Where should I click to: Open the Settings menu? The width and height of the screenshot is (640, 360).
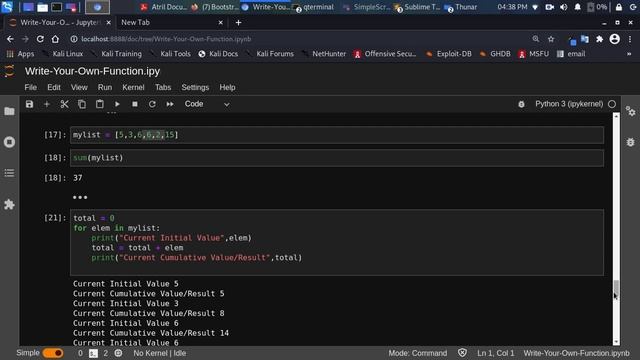(195, 87)
